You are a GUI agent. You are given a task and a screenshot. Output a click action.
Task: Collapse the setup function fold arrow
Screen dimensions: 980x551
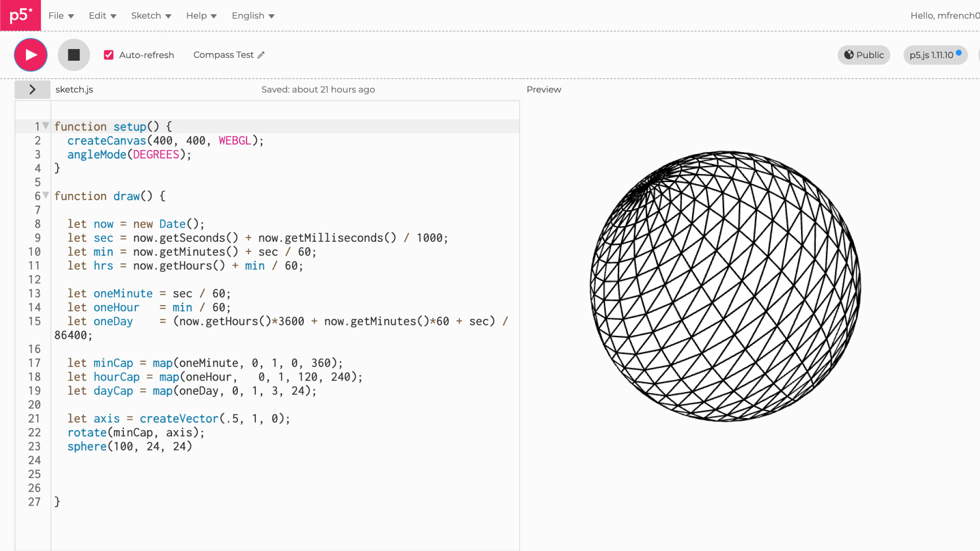pyautogui.click(x=46, y=126)
